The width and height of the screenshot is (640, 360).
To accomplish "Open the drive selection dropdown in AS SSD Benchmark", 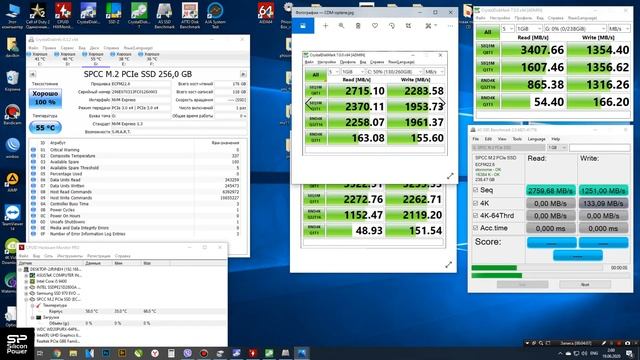I will coord(509,147).
